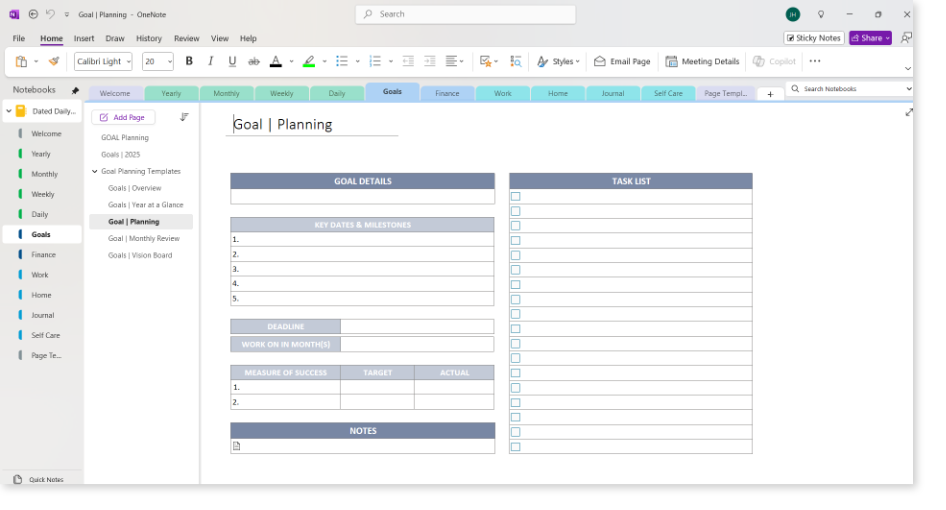Check the fourth Task List checkbox
The width and height of the screenshot is (946, 510).
pos(516,240)
